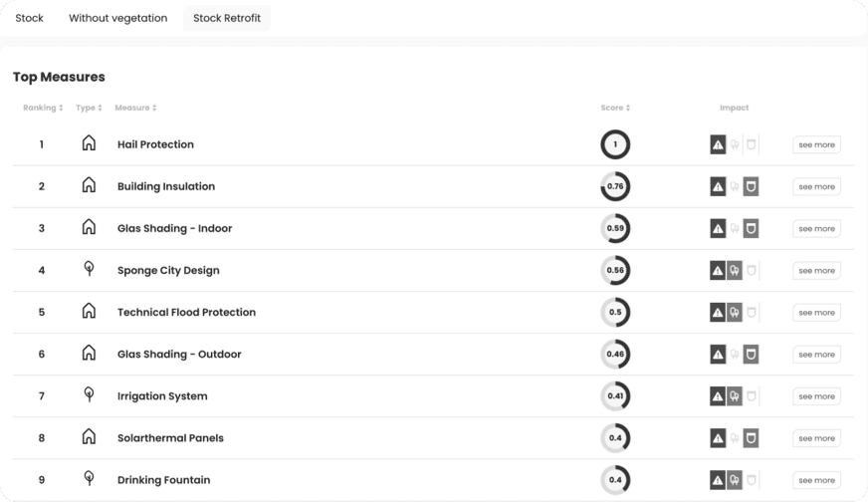Click see more for Hail Protection
Screen dimensions: 868x502
pos(816,144)
